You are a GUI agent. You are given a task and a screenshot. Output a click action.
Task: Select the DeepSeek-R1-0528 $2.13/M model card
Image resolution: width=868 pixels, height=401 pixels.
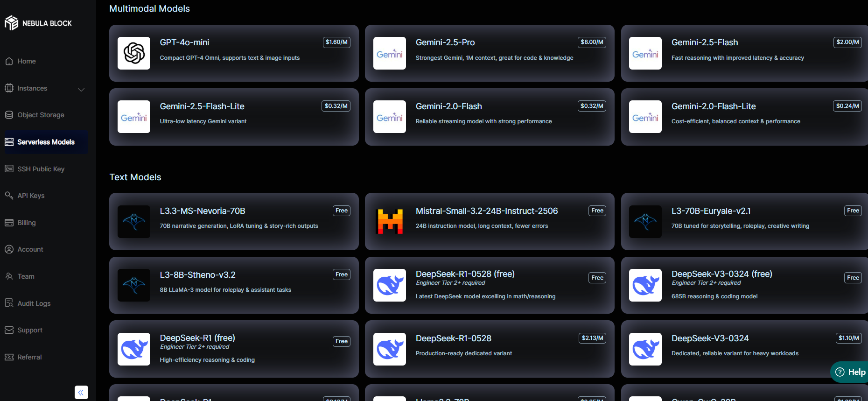click(x=489, y=349)
